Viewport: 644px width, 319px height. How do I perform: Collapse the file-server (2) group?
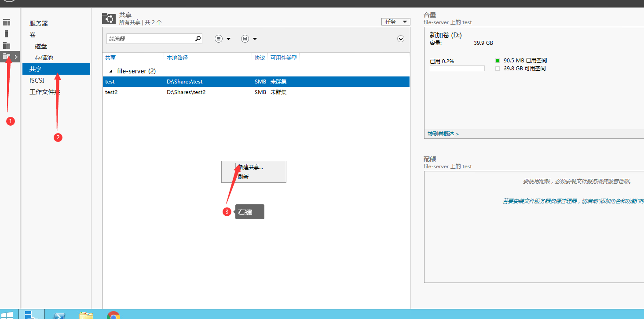pos(111,71)
